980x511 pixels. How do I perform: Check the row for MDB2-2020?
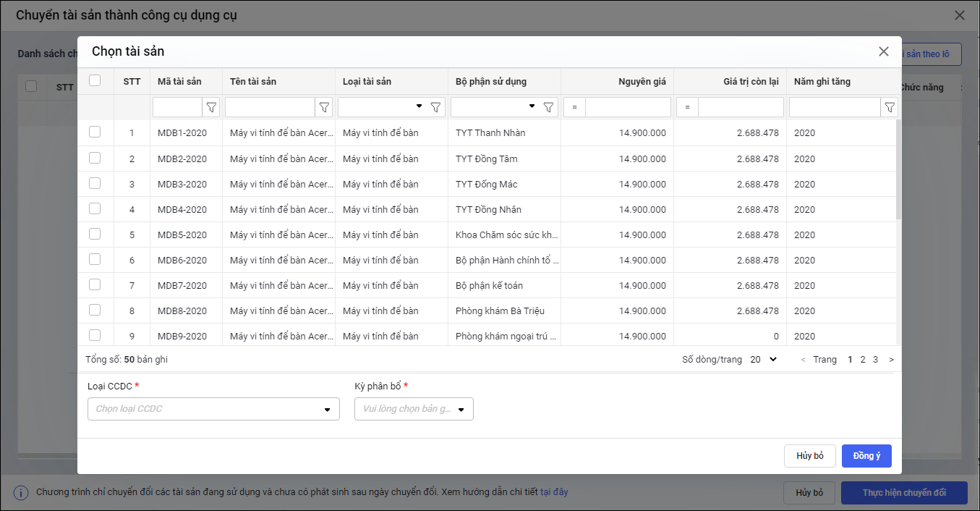pyautogui.click(x=95, y=158)
